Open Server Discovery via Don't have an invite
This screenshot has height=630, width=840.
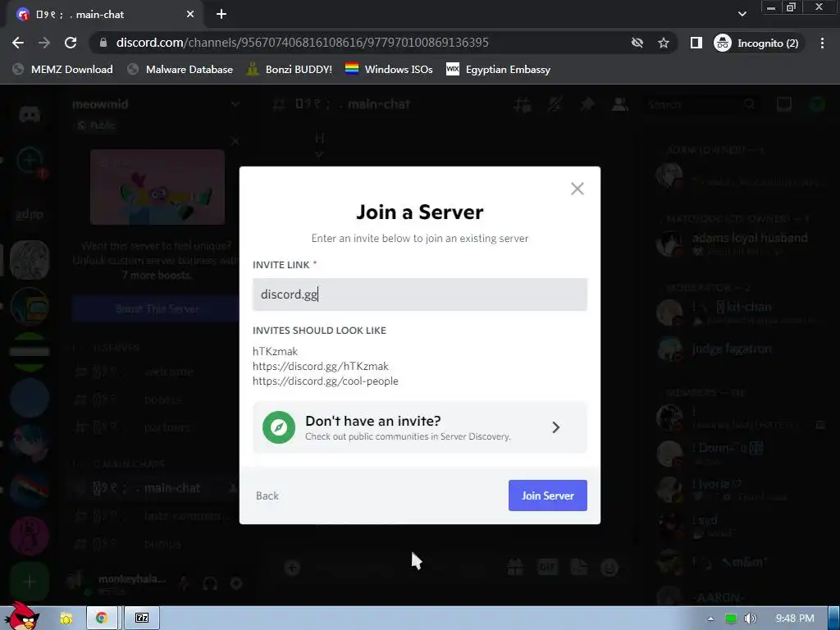[419, 427]
